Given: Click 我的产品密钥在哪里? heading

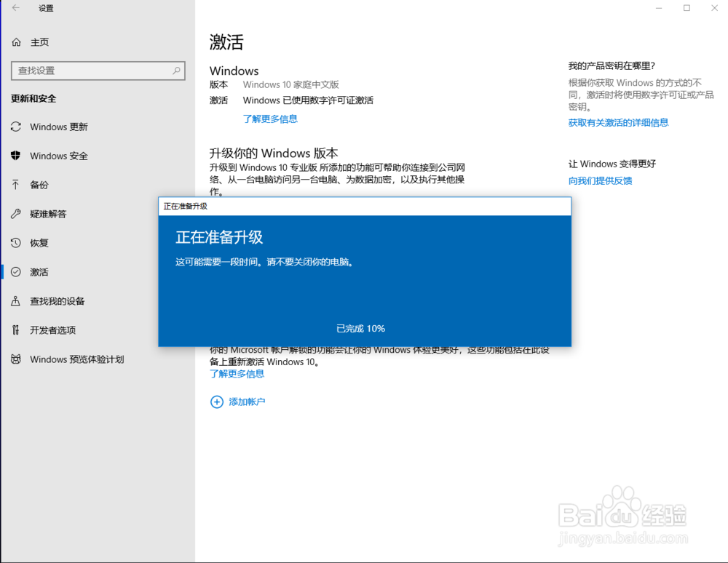Looking at the screenshot, I should point(612,66).
